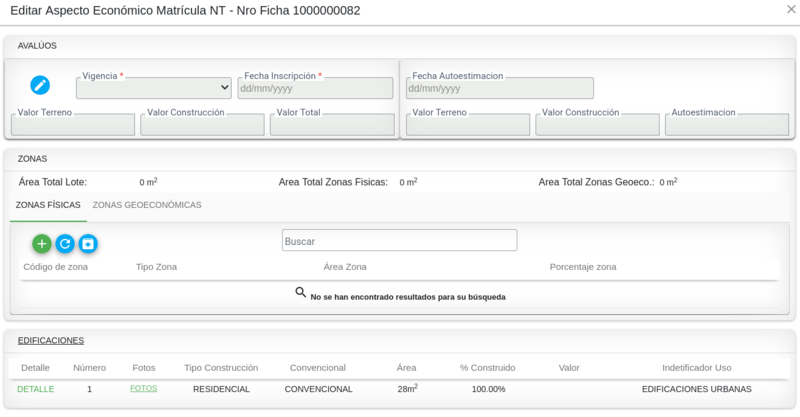Sort by Código de zona column header
The image size is (800, 417).
tap(58, 268)
